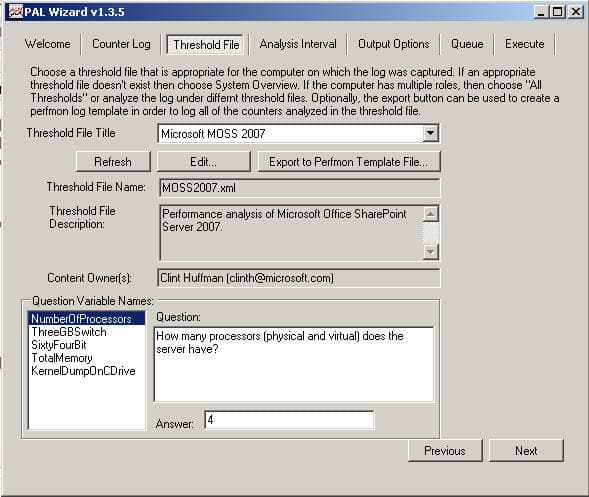The width and height of the screenshot is (589, 497).
Task: Click the PAL Wizard title bar icon
Action: (x=16, y=12)
